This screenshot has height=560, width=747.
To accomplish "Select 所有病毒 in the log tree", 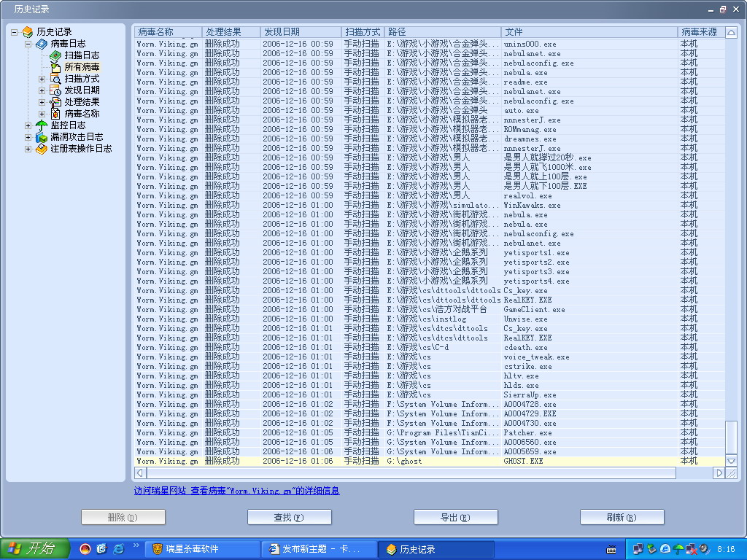I will (x=82, y=67).
